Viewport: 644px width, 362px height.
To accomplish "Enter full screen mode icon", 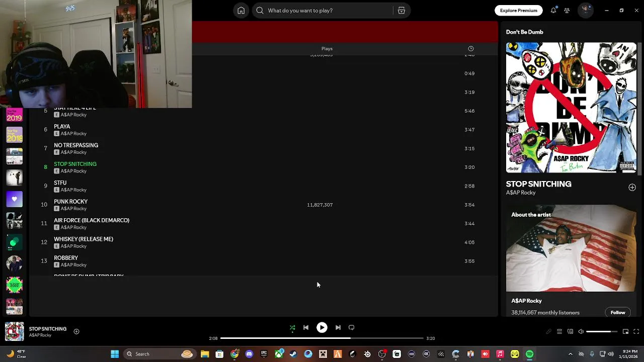I will pyautogui.click(x=636, y=332).
